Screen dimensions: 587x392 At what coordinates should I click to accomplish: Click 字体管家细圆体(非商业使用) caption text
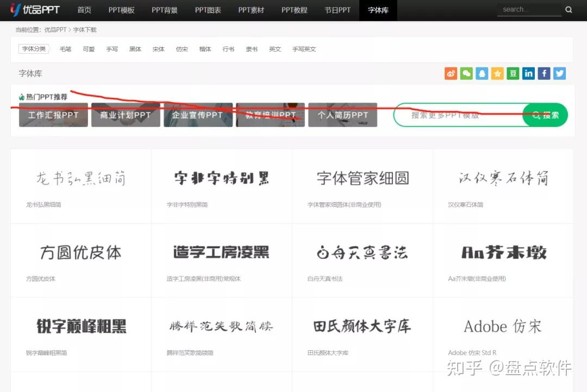pos(345,205)
